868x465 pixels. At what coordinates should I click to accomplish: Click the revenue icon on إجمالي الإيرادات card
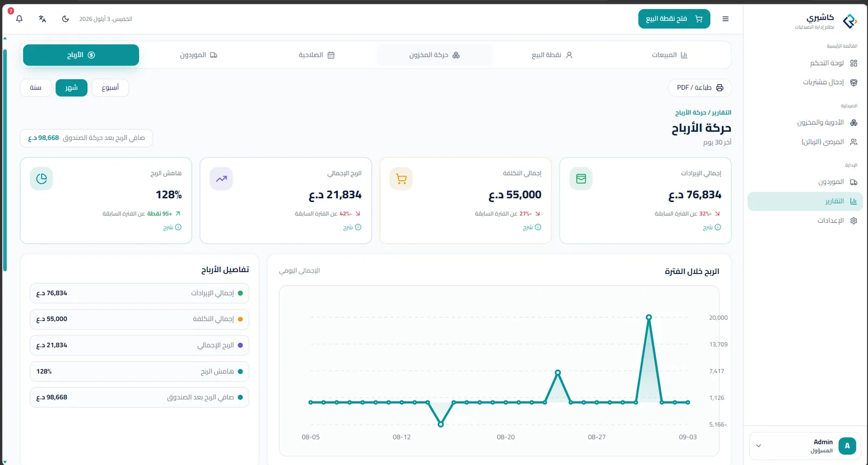point(581,179)
